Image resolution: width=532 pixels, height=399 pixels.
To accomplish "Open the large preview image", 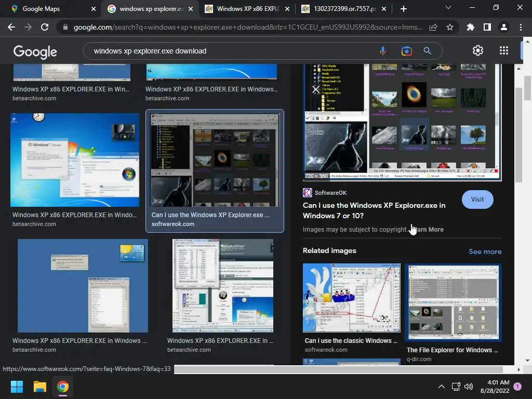I will coord(402,123).
